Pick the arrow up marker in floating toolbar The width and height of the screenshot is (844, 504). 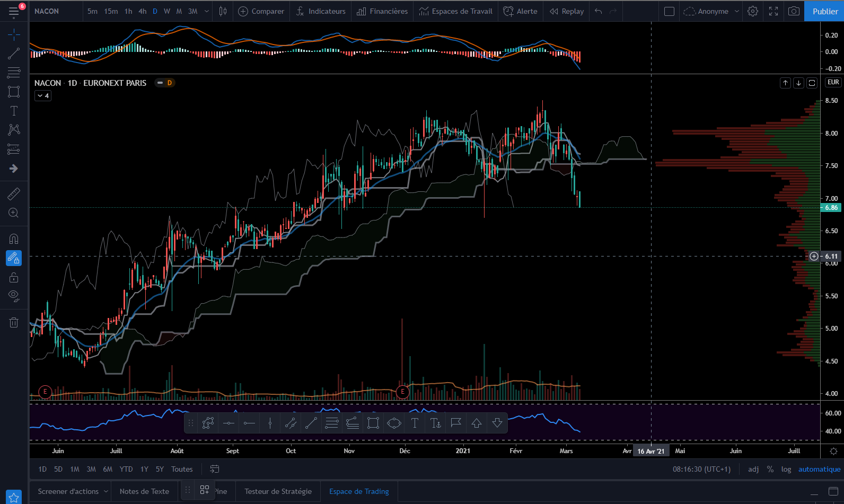pos(477,423)
